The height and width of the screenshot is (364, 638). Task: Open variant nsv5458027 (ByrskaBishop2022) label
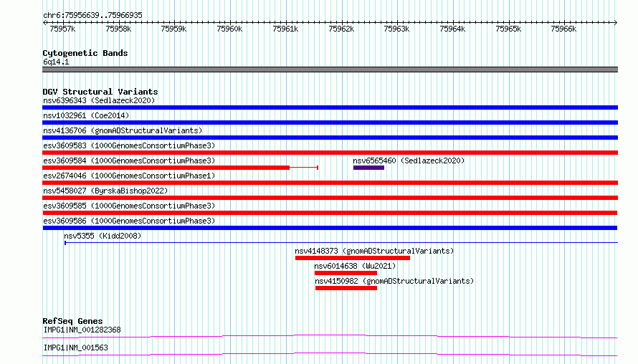click(x=105, y=191)
